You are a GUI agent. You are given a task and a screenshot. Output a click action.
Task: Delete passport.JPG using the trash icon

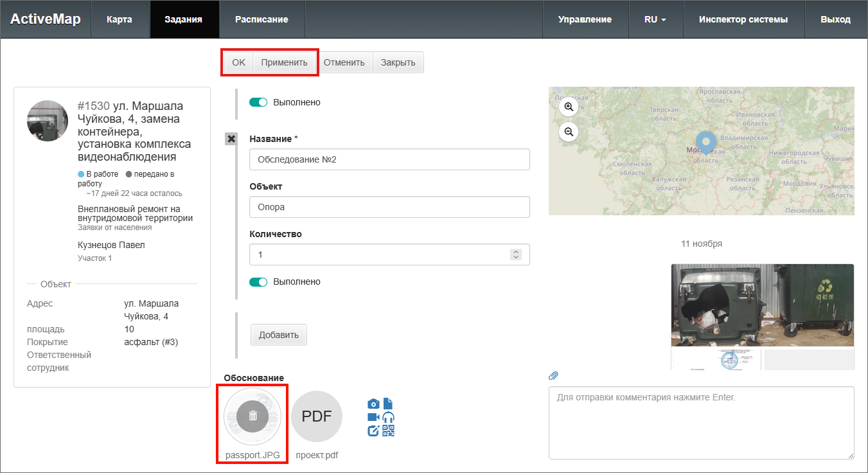click(252, 416)
